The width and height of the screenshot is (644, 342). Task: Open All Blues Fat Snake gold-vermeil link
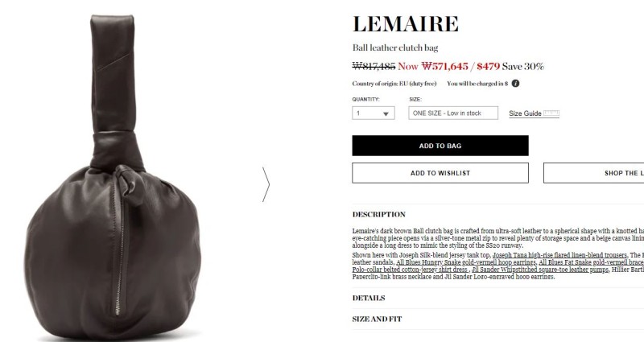(592, 262)
